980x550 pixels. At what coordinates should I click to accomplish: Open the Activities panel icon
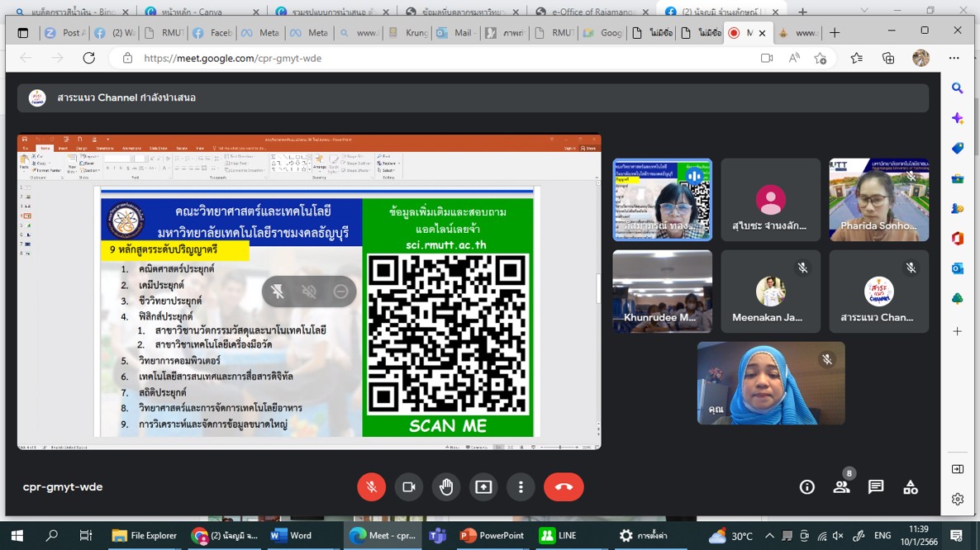click(x=911, y=487)
